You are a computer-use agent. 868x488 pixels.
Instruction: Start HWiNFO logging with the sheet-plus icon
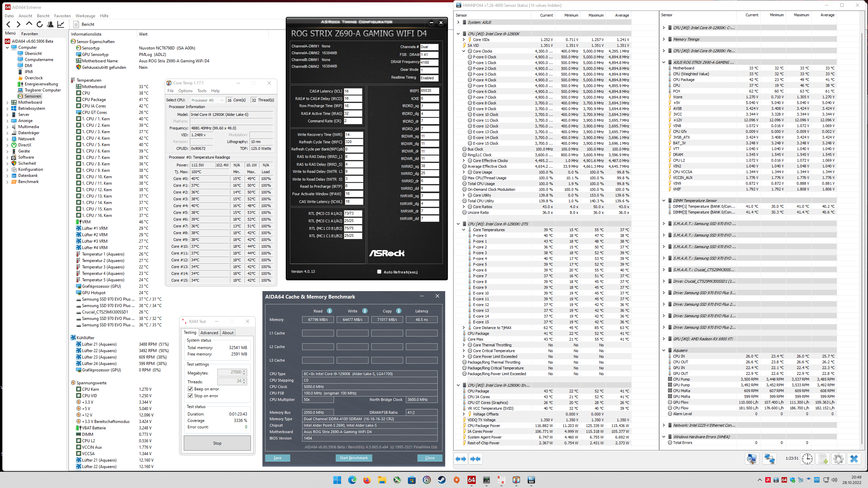coord(823,459)
